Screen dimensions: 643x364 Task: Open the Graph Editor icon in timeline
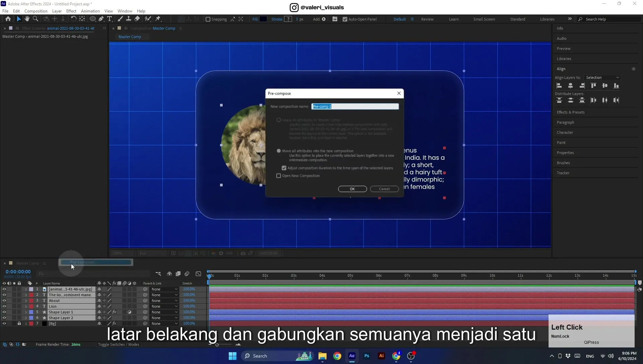pyautogui.click(x=198, y=274)
